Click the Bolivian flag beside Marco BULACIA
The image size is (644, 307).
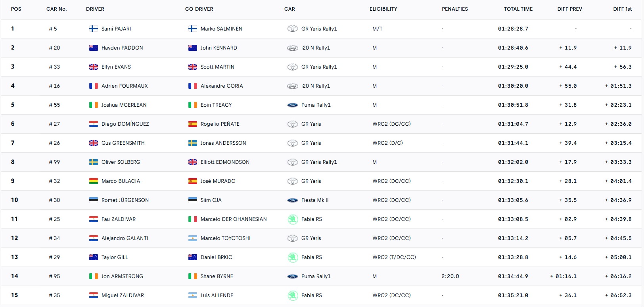point(94,181)
